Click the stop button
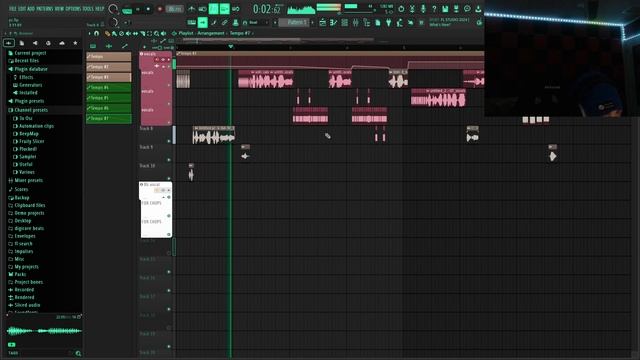Screen dimensions: 640x360 [148, 9]
